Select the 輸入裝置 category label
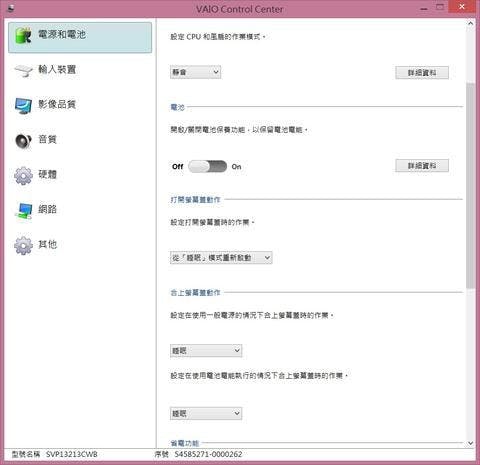 (x=57, y=69)
